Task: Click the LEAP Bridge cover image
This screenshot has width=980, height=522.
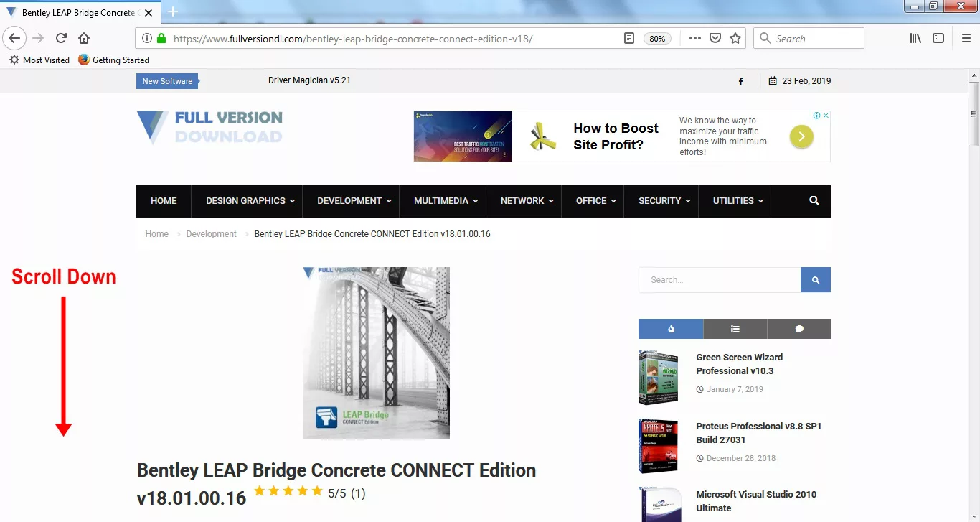Action: coord(376,353)
